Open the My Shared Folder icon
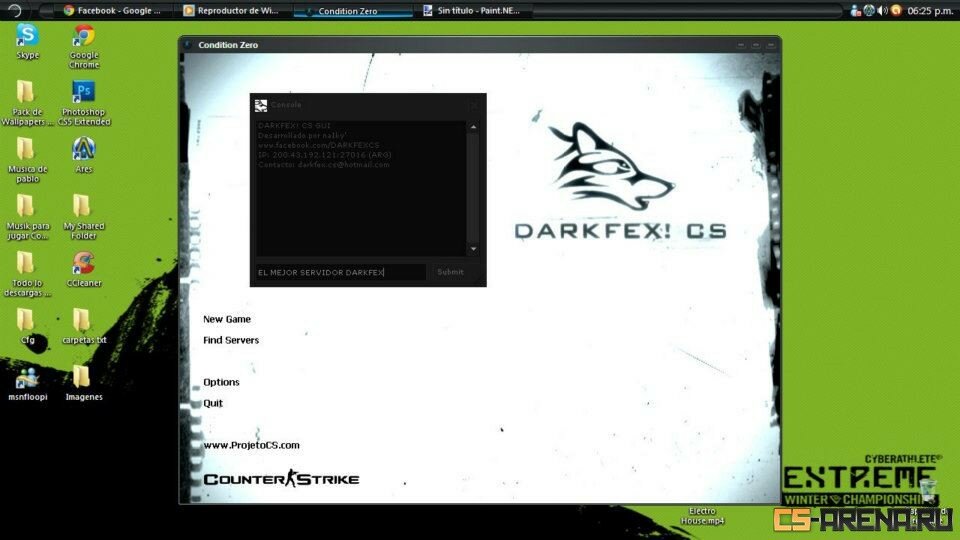960x540 pixels. [x=84, y=207]
